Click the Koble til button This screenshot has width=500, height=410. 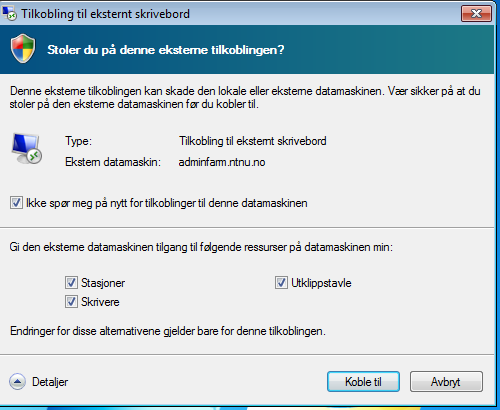[363, 382]
